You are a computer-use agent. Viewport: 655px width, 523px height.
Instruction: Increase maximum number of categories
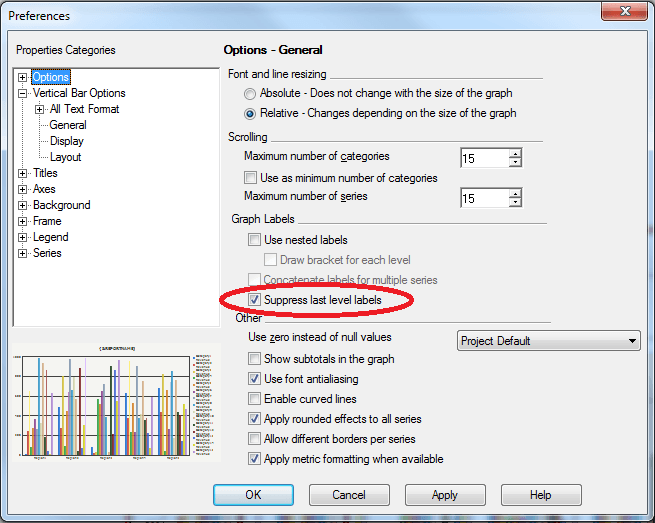[515, 153]
